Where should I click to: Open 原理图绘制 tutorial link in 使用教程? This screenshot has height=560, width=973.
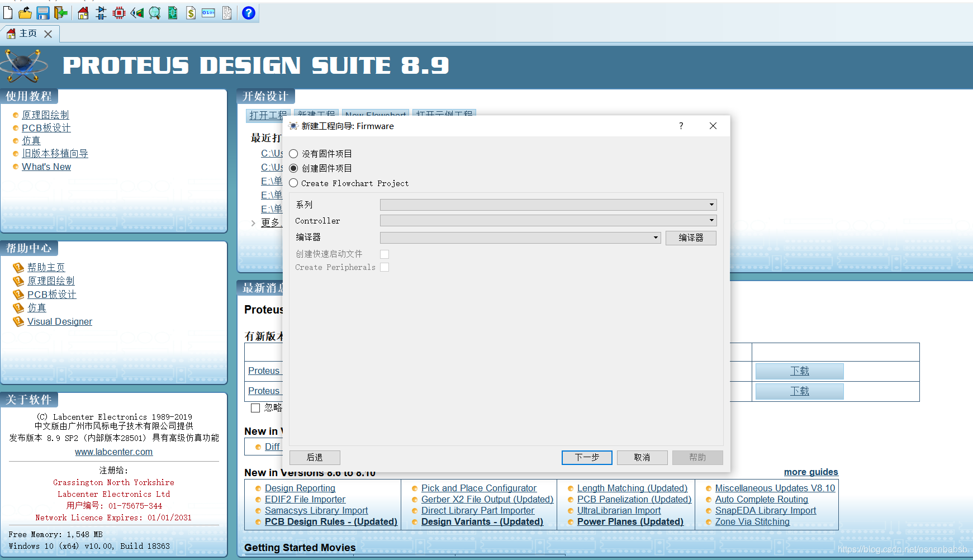pos(45,115)
